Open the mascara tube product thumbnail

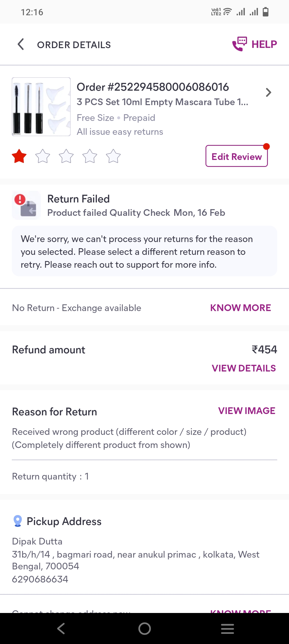point(41,107)
